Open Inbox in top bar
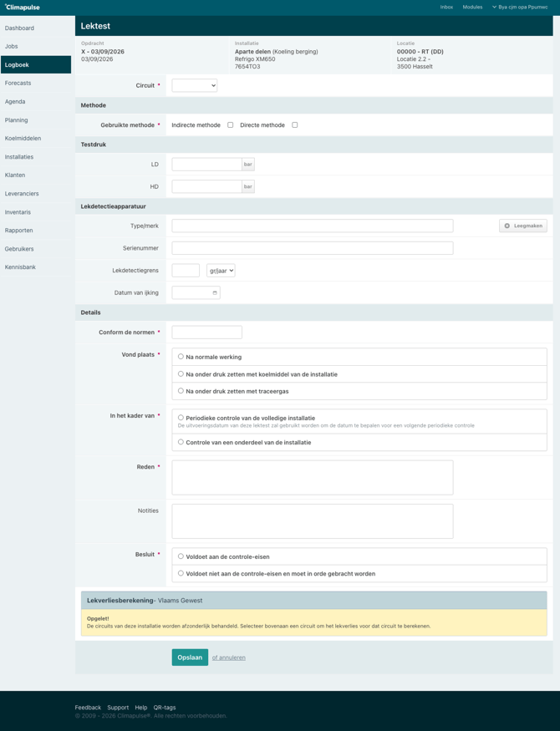The image size is (560, 731). tap(446, 8)
